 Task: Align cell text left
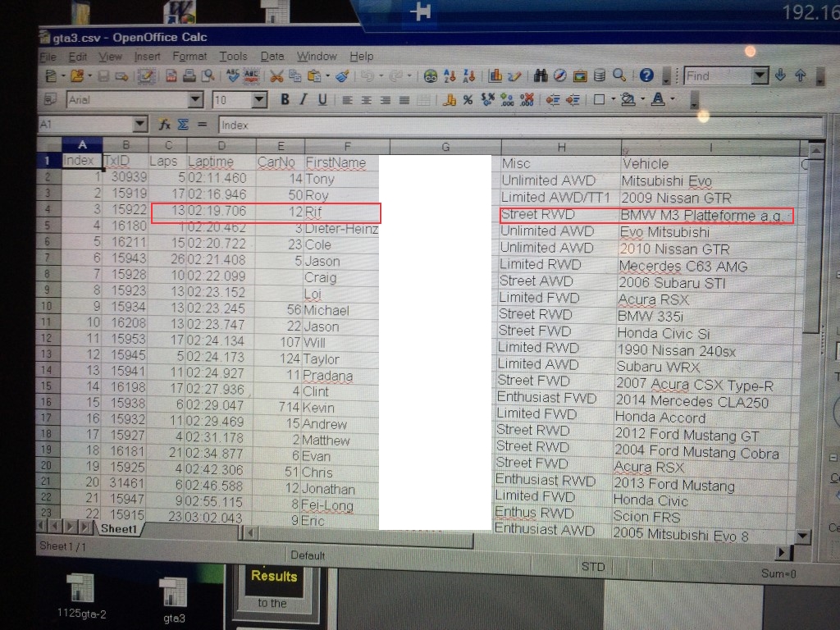(347, 99)
